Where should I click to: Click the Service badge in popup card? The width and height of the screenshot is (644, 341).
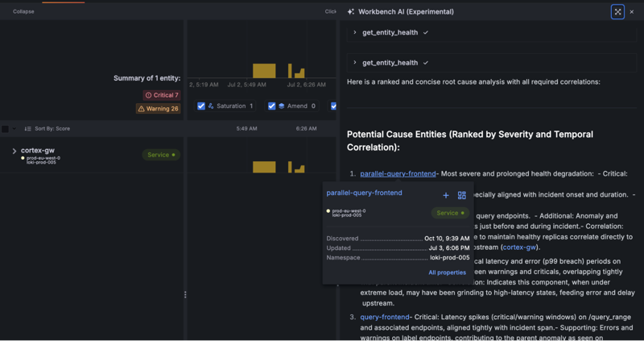tap(450, 213)
